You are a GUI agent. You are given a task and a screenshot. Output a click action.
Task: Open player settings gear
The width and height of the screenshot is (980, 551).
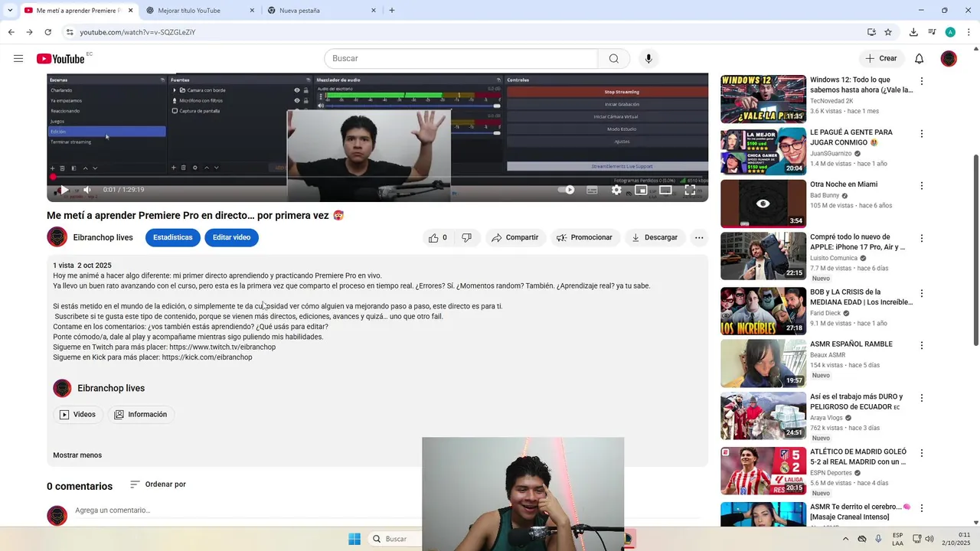click(x=616, y=190)
